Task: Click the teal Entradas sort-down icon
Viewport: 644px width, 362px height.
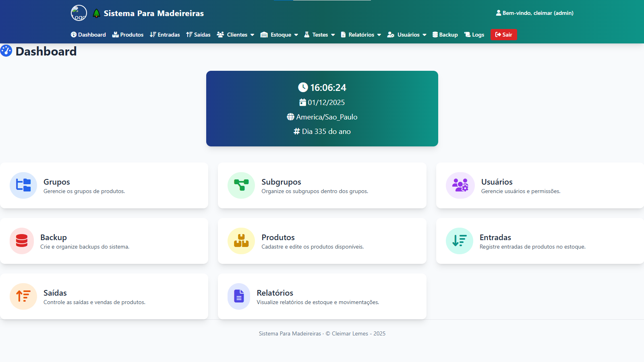Action: [x=459, y=241]
